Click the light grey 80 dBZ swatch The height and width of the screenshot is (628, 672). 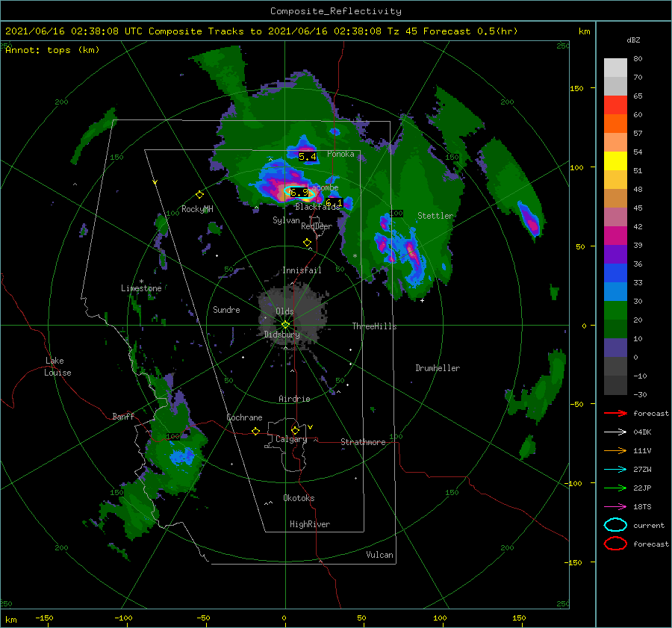[615, 67]
